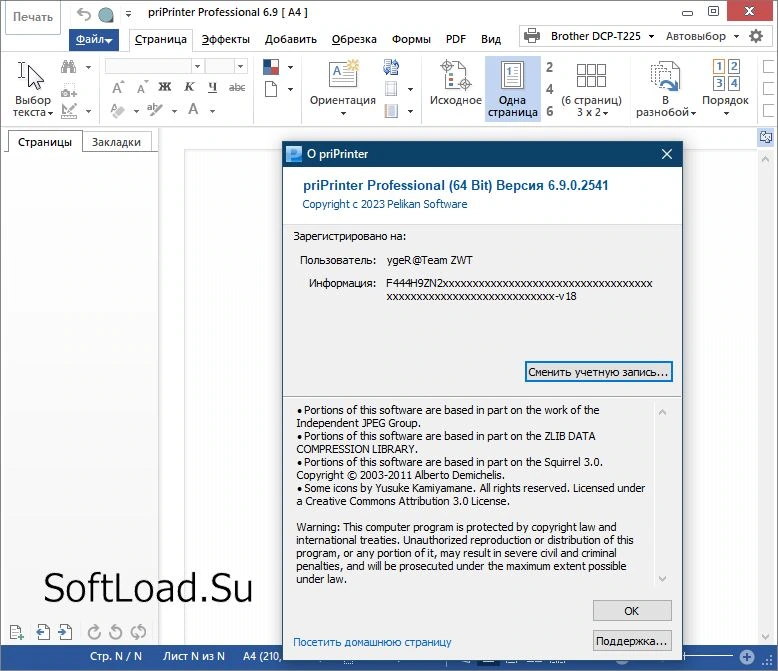Open settings with the gear icon
The width and height of the screenshot is (778, 671).
[756, 36]
